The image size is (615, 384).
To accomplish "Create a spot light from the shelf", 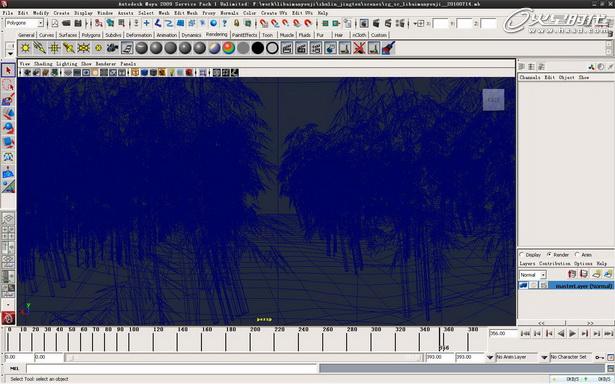I will [69, 48].
